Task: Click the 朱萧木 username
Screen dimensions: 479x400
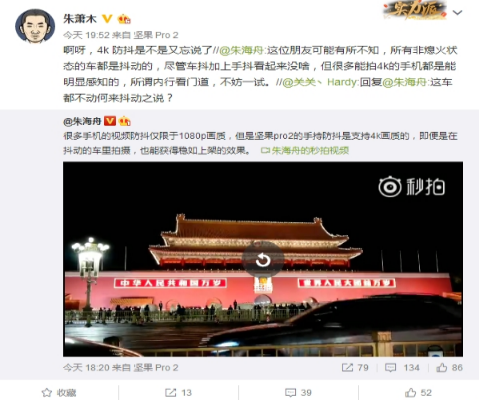Action: pos(80,18)
